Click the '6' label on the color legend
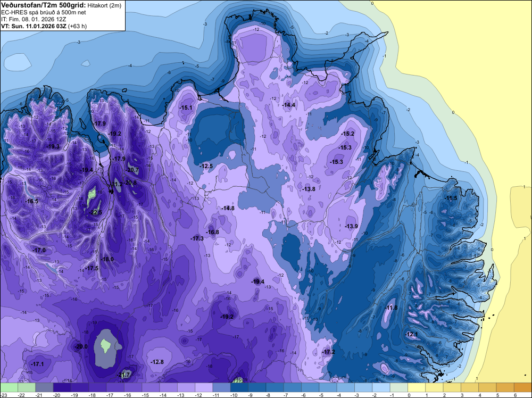 515,395
